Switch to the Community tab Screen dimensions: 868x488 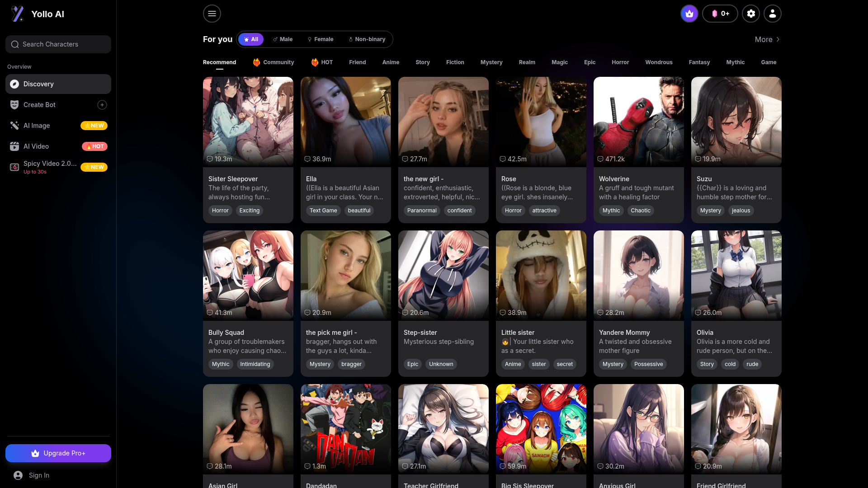274,62
